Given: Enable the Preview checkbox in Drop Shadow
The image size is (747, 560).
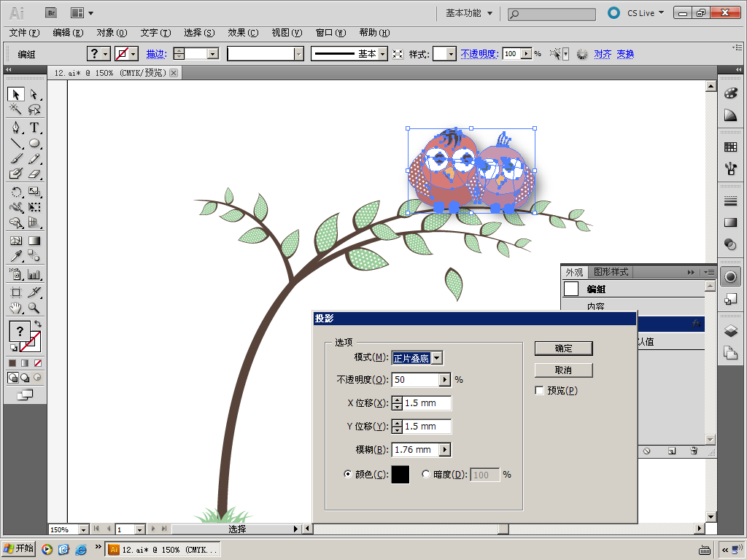Looking at the screenshot, I should click(539, 391).
